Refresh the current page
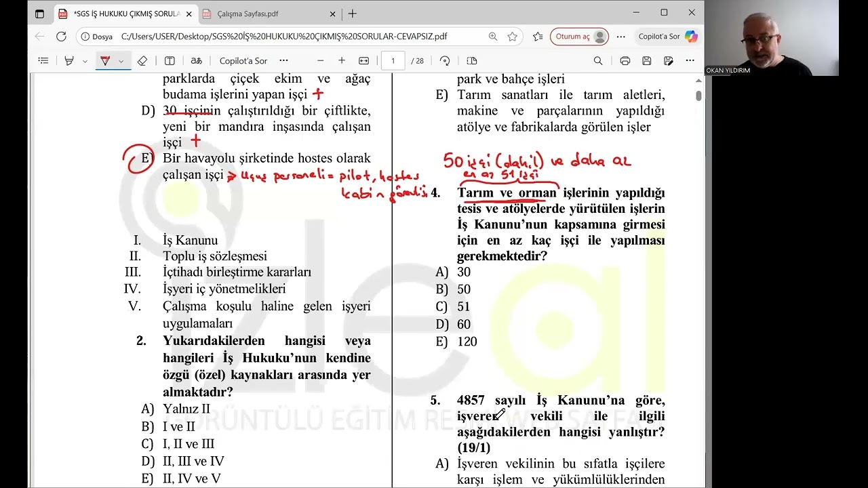 click(x=61, y=37)
